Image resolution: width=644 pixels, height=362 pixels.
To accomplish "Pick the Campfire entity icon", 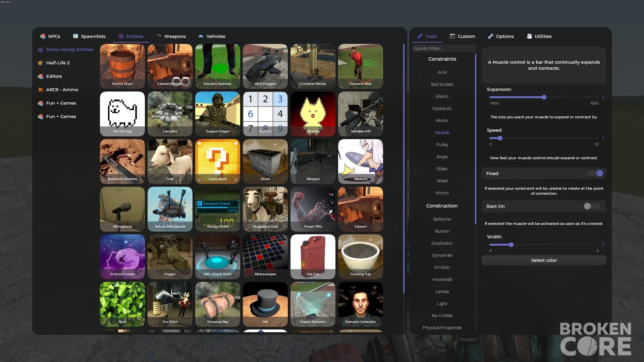I will coord(170,114).
